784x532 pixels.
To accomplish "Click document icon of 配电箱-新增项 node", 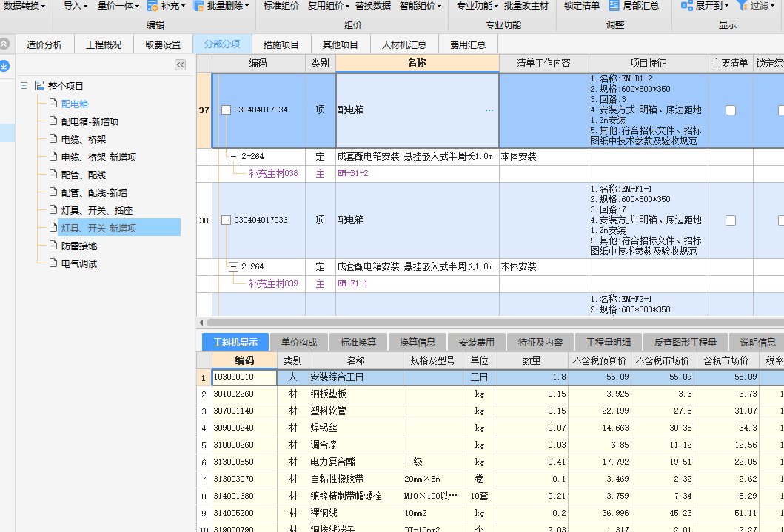I will (x=53, y=121).
